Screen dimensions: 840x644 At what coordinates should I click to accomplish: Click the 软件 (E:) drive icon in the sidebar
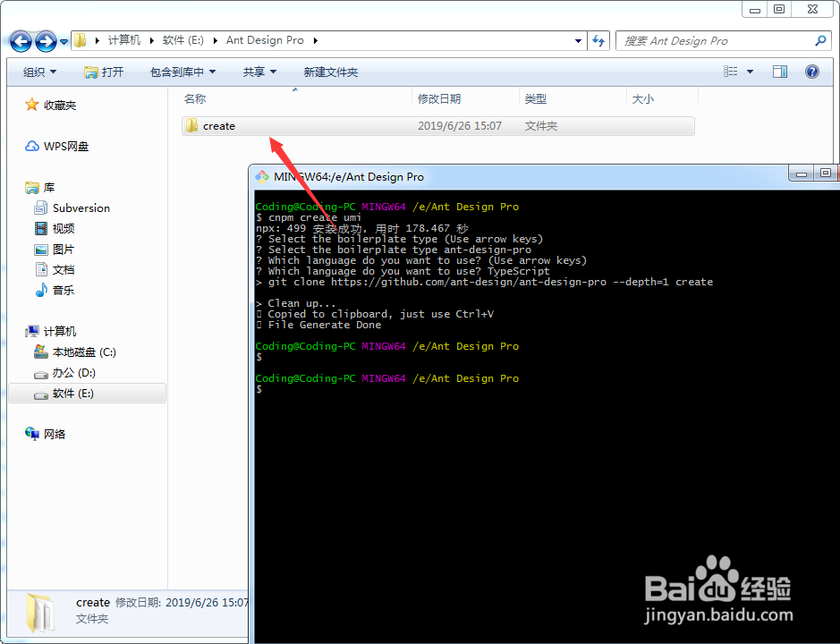click(x=41, y=394)
